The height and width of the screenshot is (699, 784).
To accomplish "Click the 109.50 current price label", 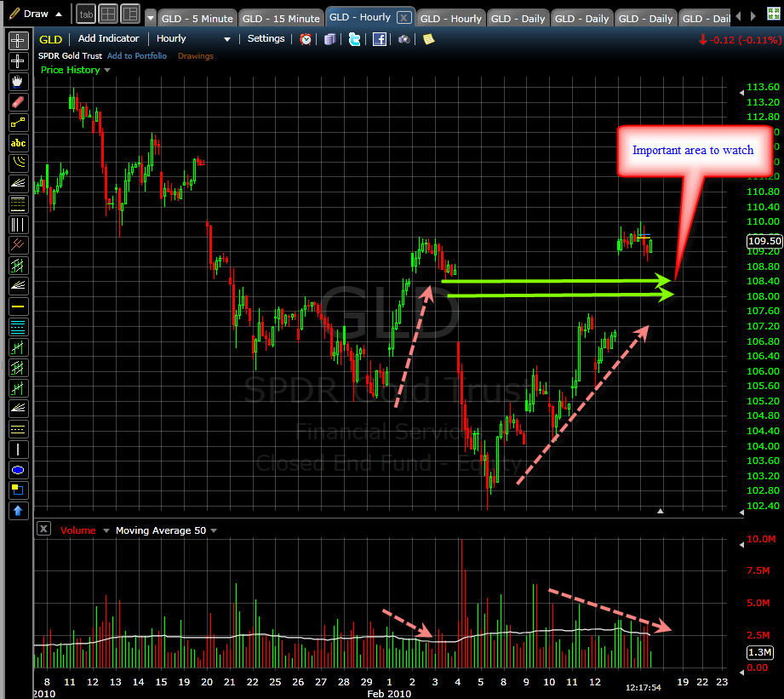I will 764,241.
